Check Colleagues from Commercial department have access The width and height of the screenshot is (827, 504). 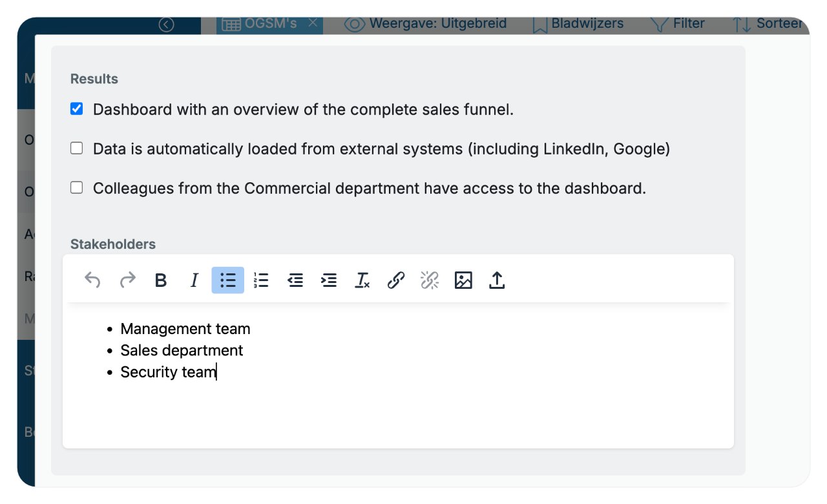(77, 188)
